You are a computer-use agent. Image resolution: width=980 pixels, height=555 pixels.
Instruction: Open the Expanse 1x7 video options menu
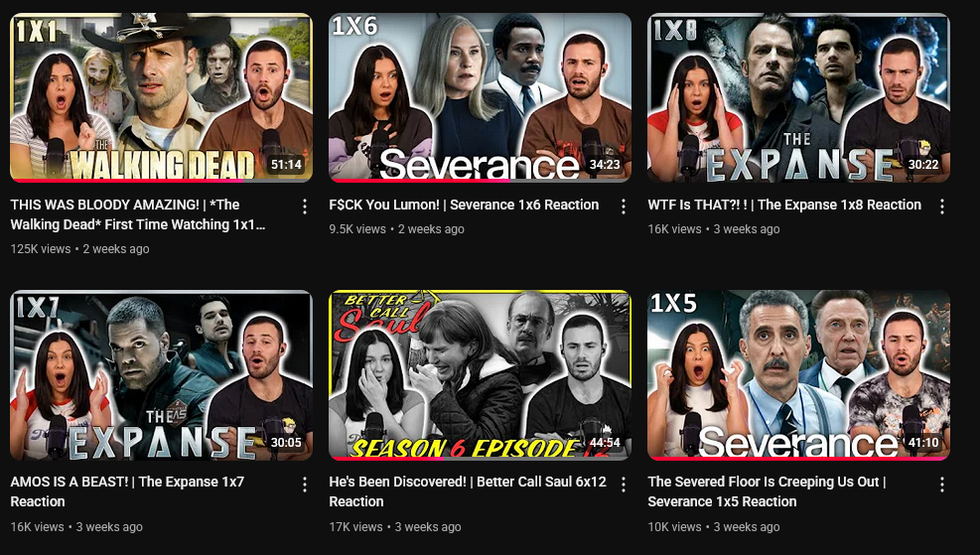[305, 484]
